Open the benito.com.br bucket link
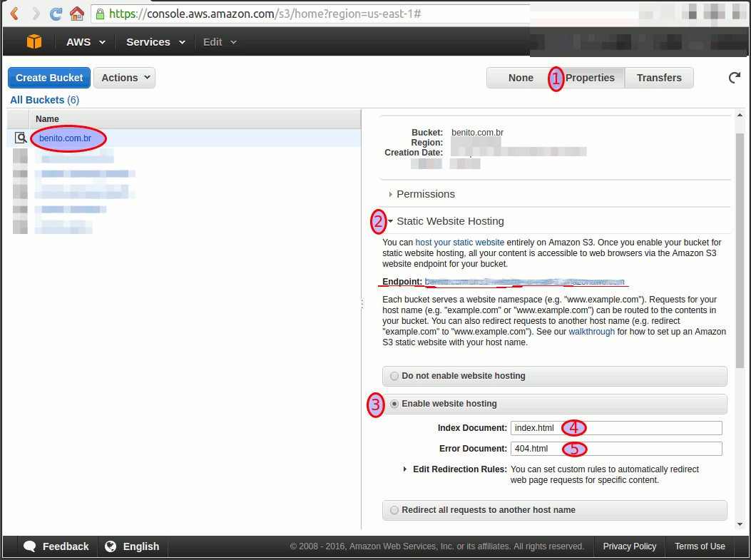The image size is (751, 560). pos(65,138)
